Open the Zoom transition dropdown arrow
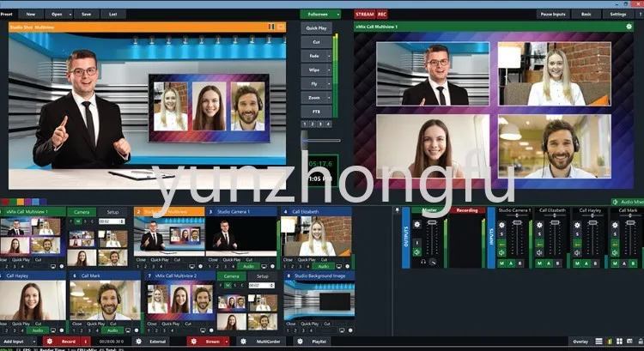 tap(329, 98)
